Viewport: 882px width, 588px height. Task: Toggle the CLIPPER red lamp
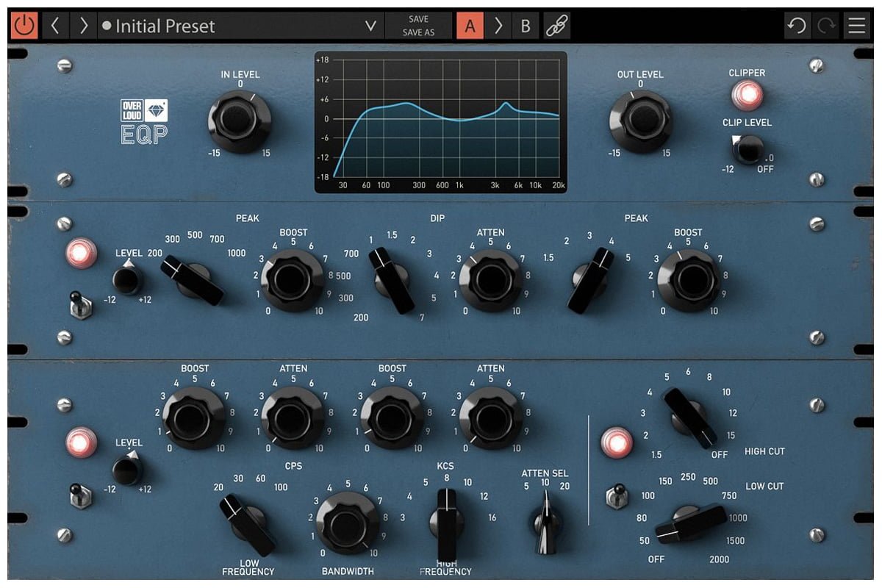point(747,95)
